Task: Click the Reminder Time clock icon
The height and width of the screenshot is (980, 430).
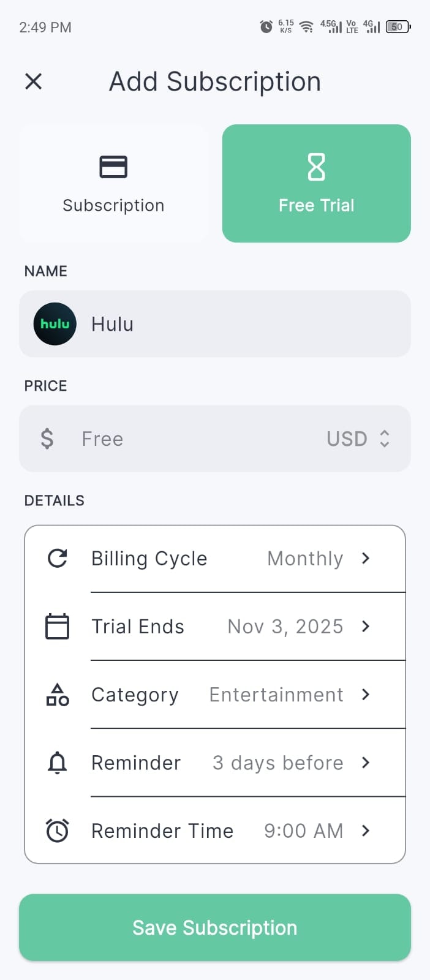Action: pyautogui.click(x=57, y=831)
